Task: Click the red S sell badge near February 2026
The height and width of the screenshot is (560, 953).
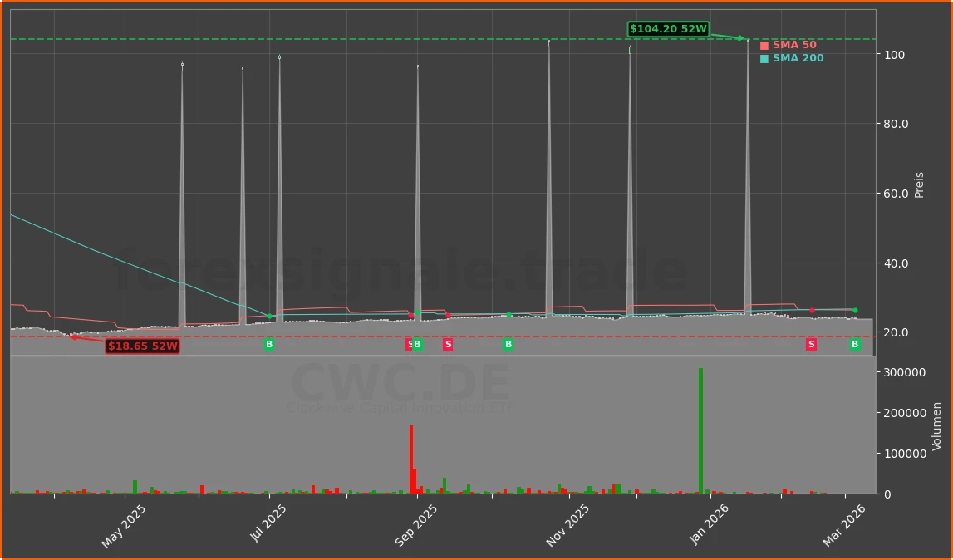Action: click(x=811, y=344)
